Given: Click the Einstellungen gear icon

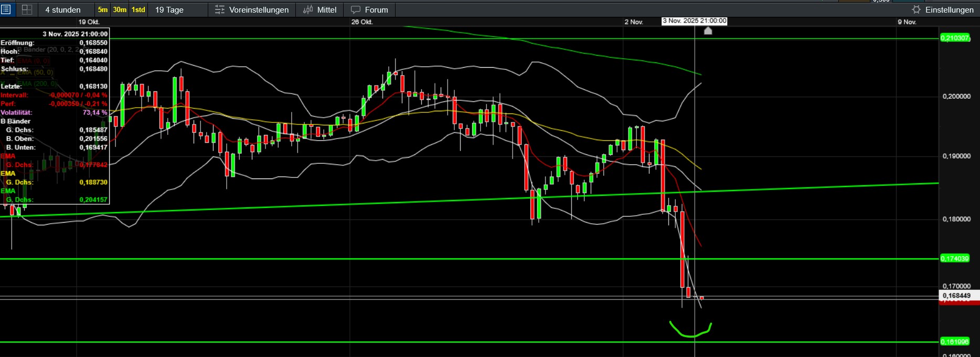Looking at the screenshot, I should click(x=916, y=9).
